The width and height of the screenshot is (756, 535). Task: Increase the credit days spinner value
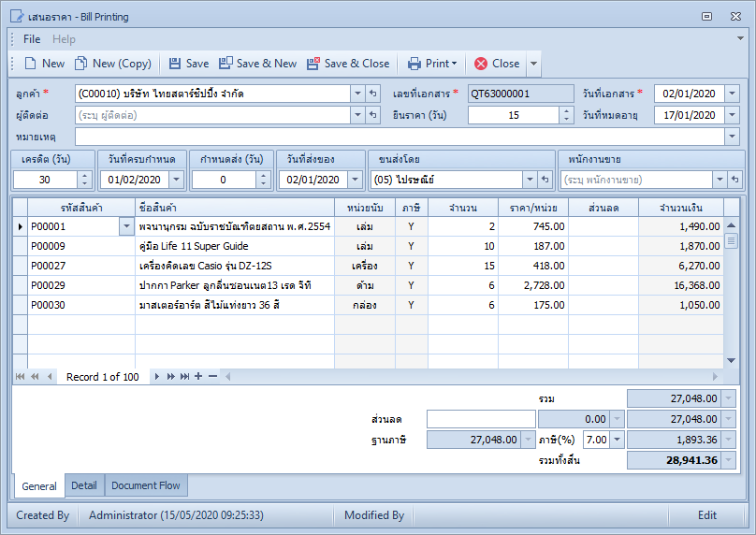[84, 176]
